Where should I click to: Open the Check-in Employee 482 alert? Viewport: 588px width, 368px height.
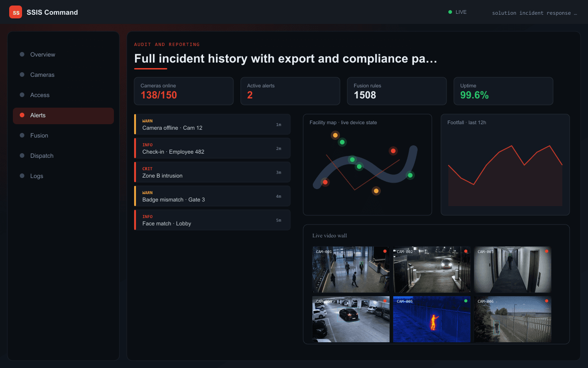pos(212,148)
